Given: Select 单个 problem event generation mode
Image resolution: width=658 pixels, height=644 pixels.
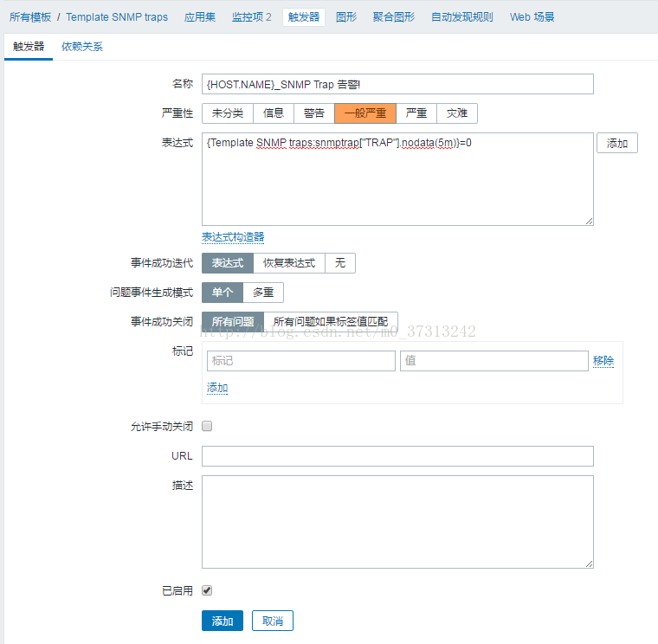Looking at the screenshot, I should pos(223,293).
